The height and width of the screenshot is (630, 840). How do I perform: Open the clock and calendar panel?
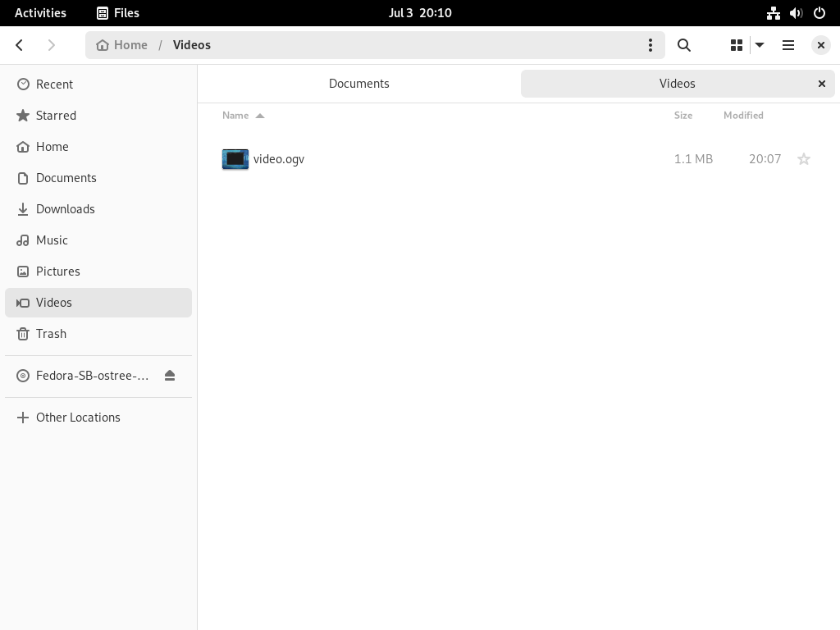(420, 13)
